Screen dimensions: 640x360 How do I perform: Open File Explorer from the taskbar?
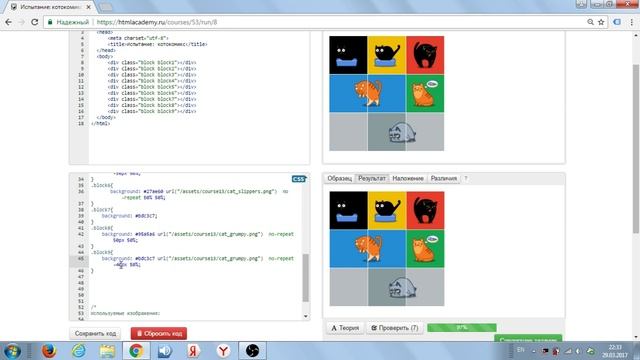click(107, 351)
